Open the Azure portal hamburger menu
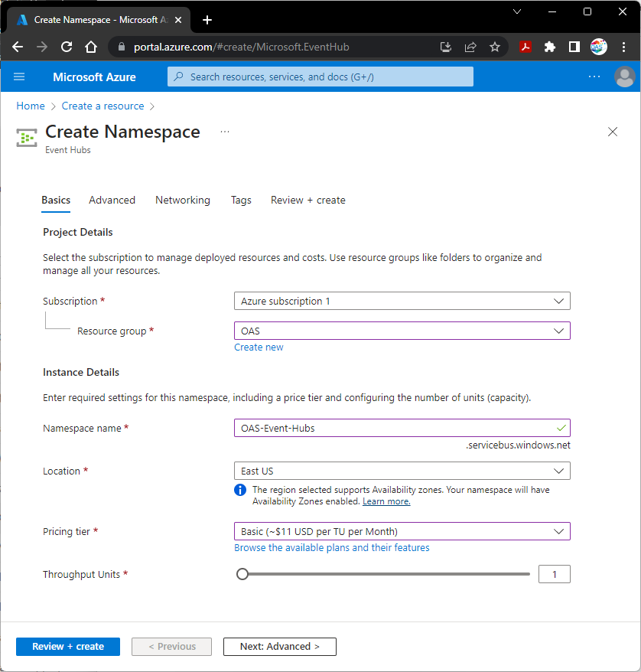Viewport: 641px width, 672px height. click(19, 77)
